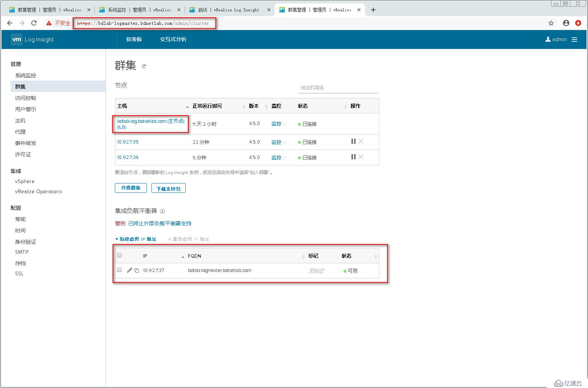This screenshot has width=588, height=388.
Task: Select FQDN bdlab-logmaster.bdnetlab.com cell
Action: (x=220, y=270)
